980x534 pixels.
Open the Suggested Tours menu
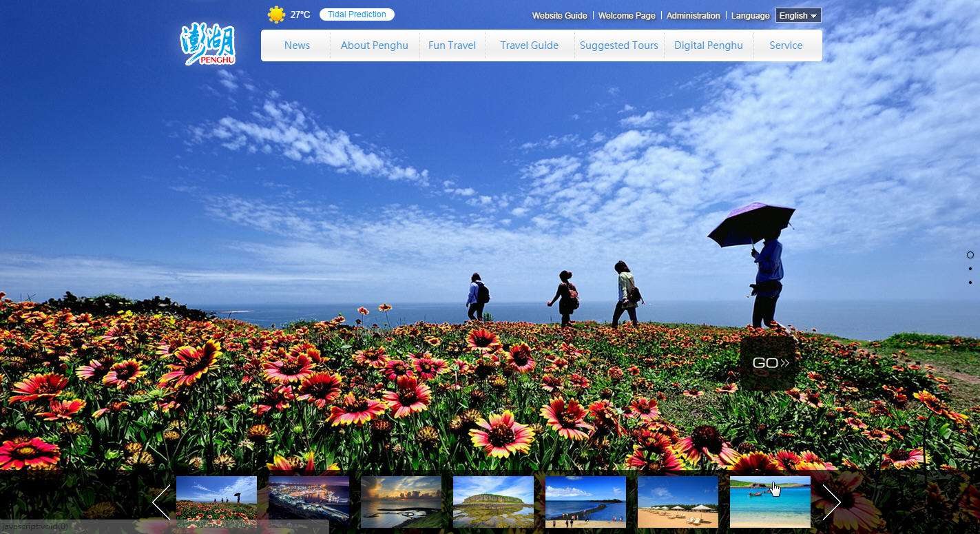[x=618, y=45]
